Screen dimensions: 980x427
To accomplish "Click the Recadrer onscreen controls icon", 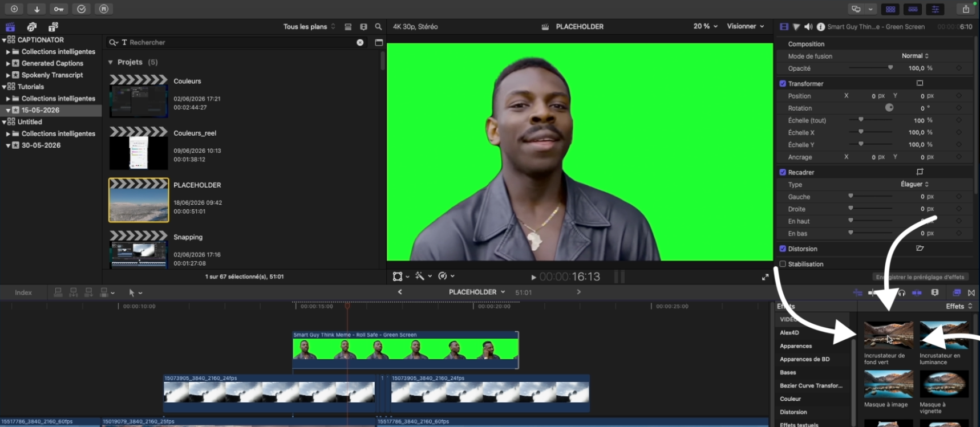I will [920, 172].
